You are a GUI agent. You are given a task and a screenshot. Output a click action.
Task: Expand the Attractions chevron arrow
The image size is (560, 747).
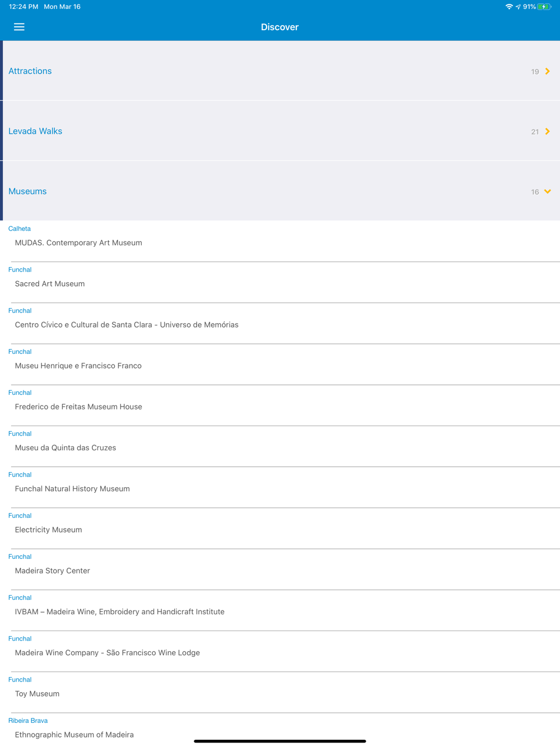point(548,71)
